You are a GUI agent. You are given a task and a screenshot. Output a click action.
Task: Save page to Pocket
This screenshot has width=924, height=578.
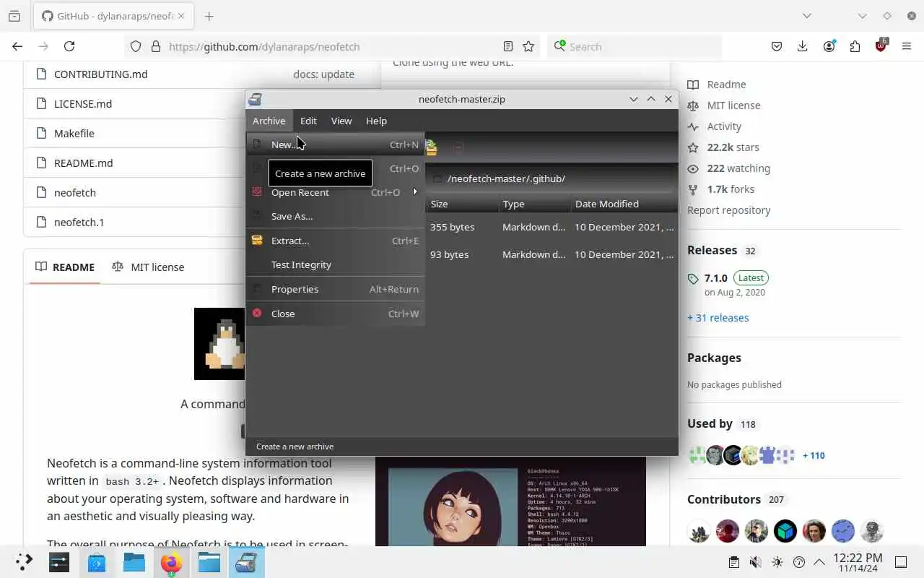(777, 46)
